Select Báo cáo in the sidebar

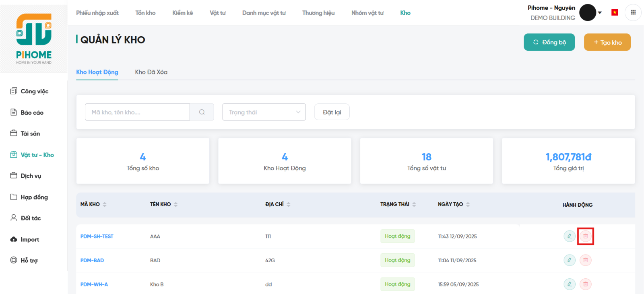[32, 113]
